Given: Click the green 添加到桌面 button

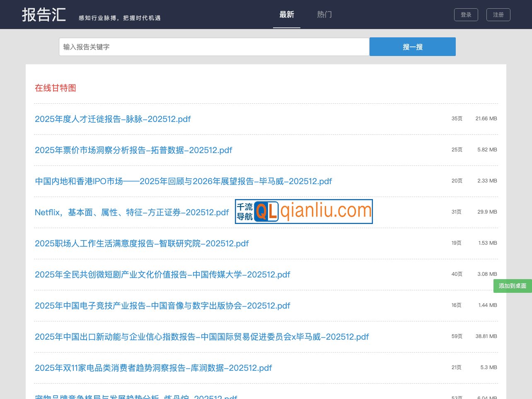Looking at the screenshot, I should 513,286.
